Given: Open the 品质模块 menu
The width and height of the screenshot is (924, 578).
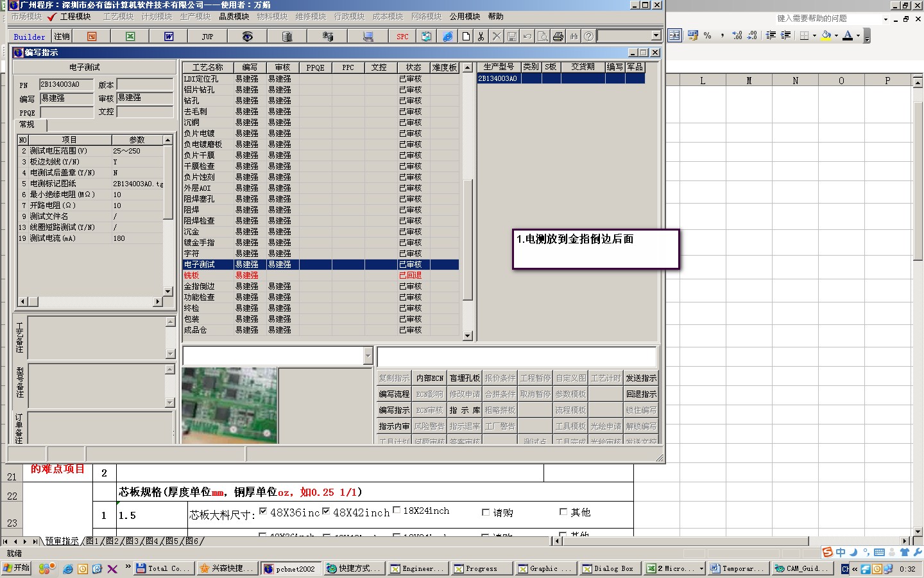Looking at the screenshot, I should pyautogui.click(x=234, y=17).
